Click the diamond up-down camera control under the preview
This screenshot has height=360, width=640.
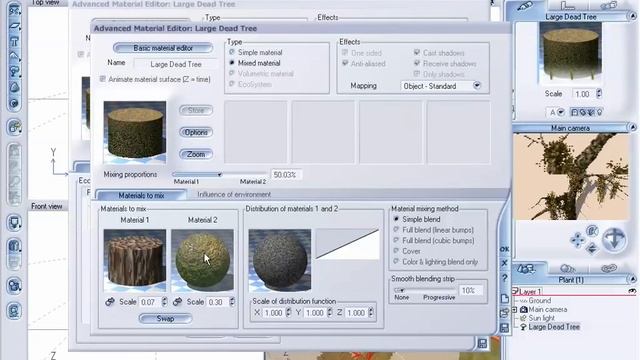592,248
